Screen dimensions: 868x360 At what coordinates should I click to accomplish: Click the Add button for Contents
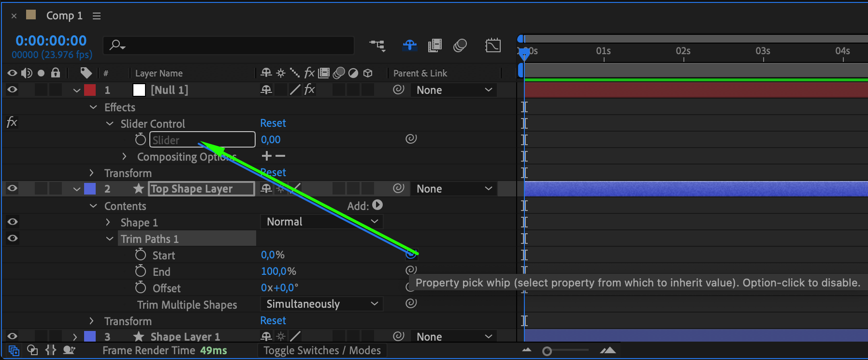point(377,205)
